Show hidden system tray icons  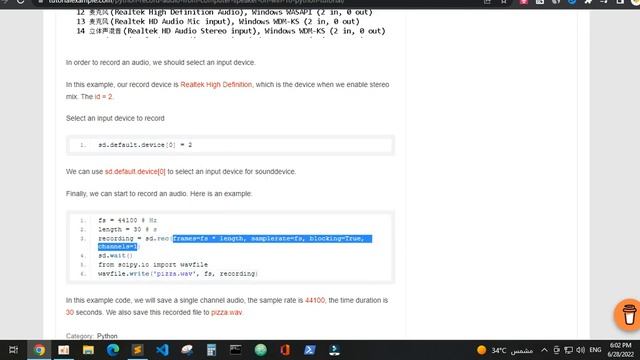(x=544, y=350)
